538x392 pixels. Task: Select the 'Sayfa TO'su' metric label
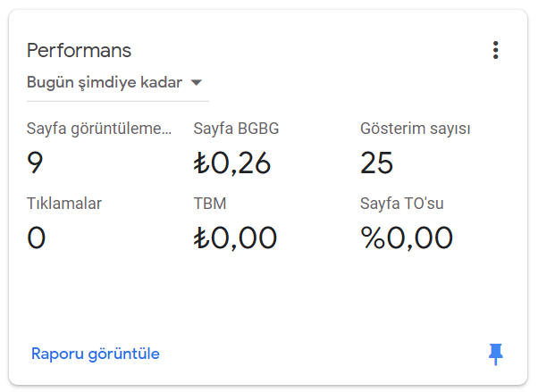[402, 204]
